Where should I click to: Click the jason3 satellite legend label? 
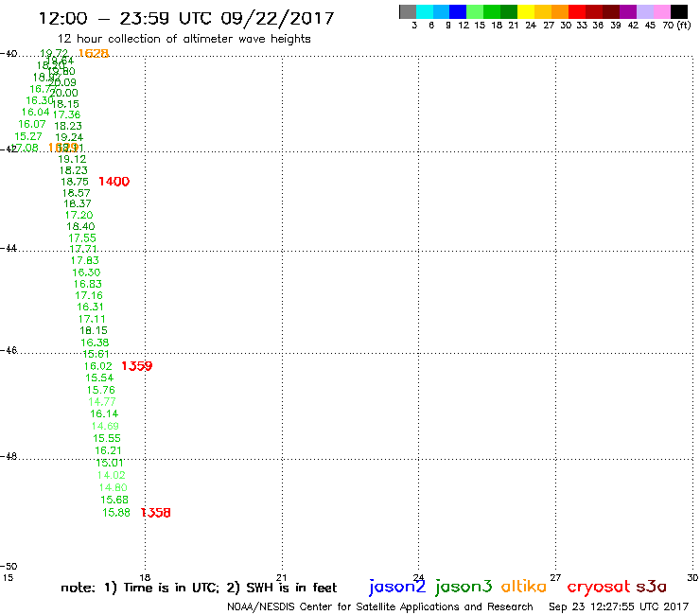click(x=464, y=587)
